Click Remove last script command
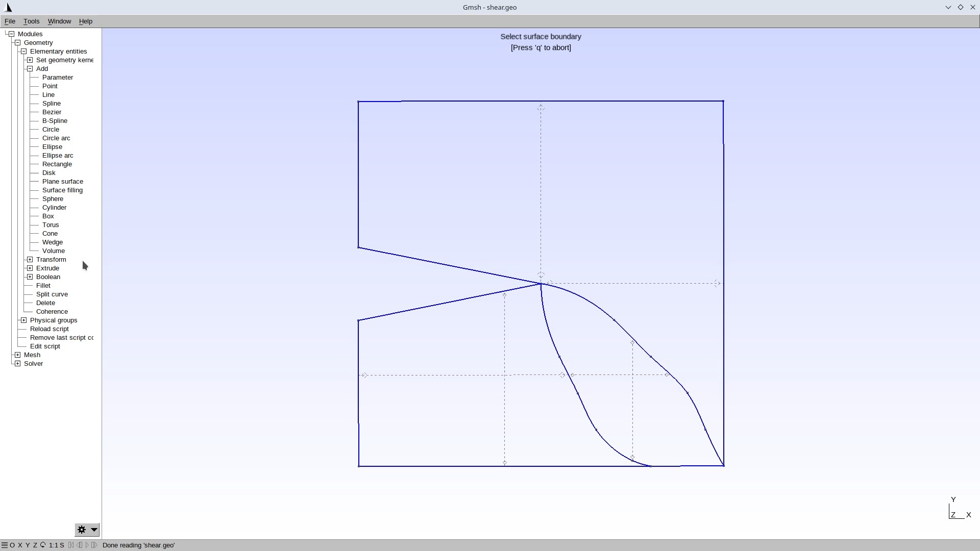Screen dimensions: 980x551 tap(62, 337)
